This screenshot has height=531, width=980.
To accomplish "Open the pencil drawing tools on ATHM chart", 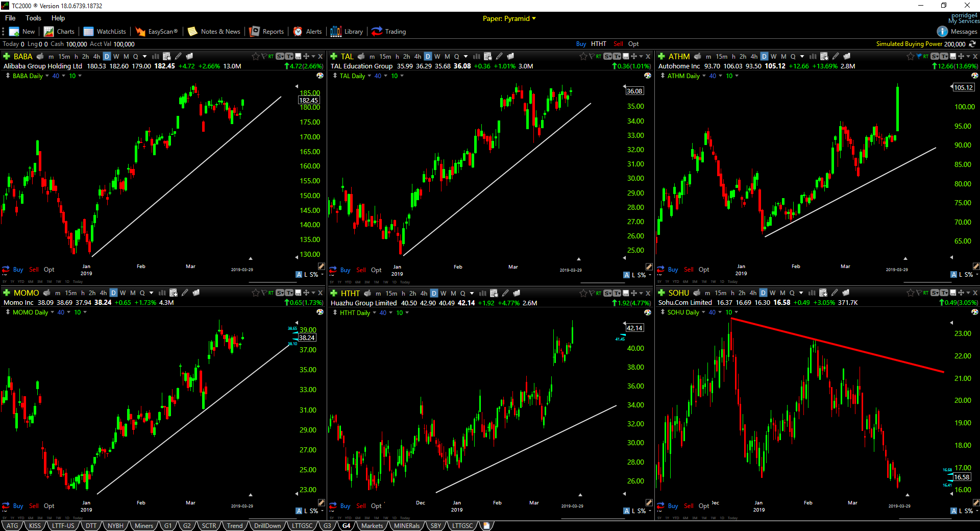I will point(836,56).
